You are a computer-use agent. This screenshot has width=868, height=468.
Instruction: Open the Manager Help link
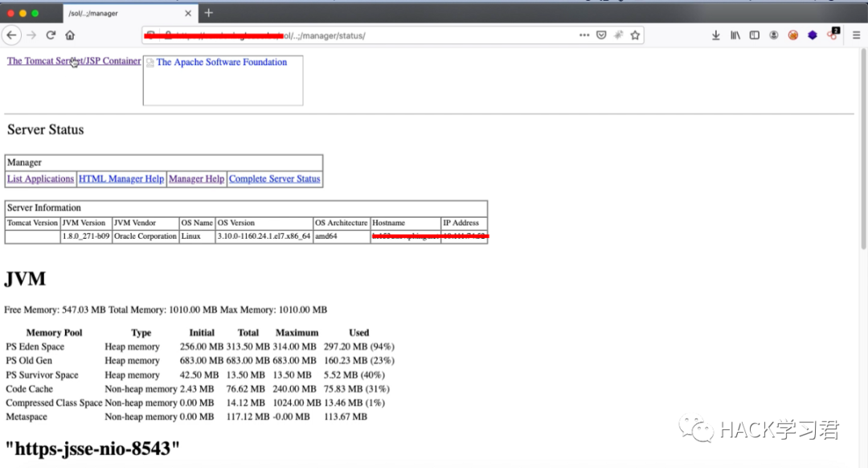coord(197,179)
